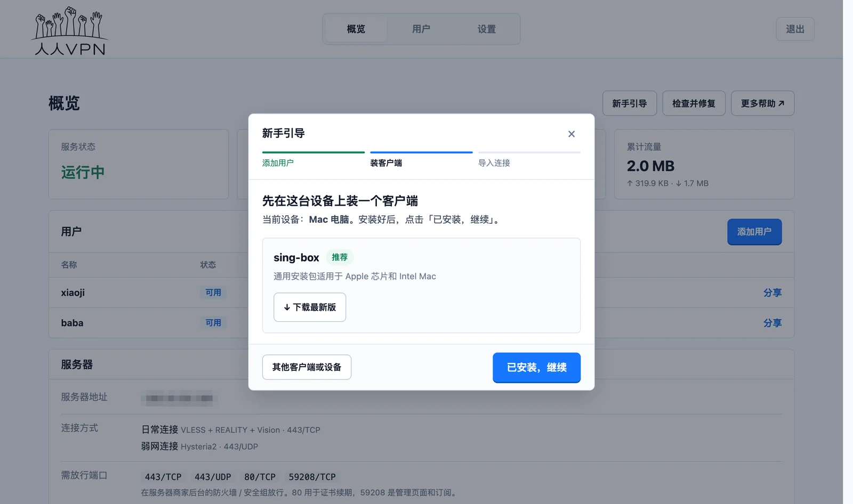This screenshot has height=504, width=853.
Task: Continue with 已安装，继续
Action: click(536, 368)
